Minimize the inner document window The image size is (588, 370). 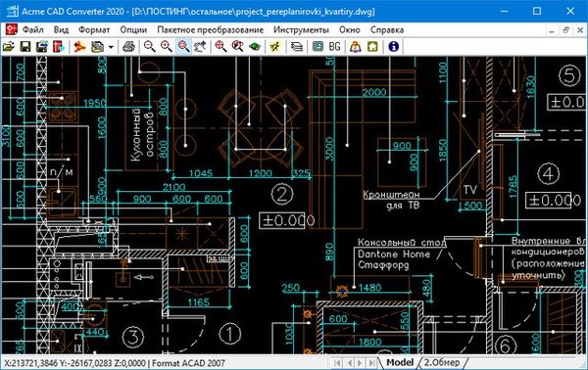(551, 30)
